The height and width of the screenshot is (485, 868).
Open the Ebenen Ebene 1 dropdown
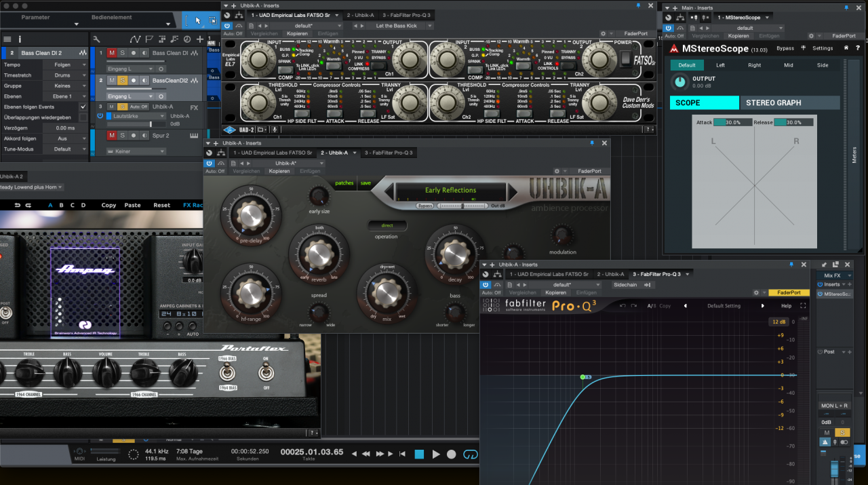[66, 96]
